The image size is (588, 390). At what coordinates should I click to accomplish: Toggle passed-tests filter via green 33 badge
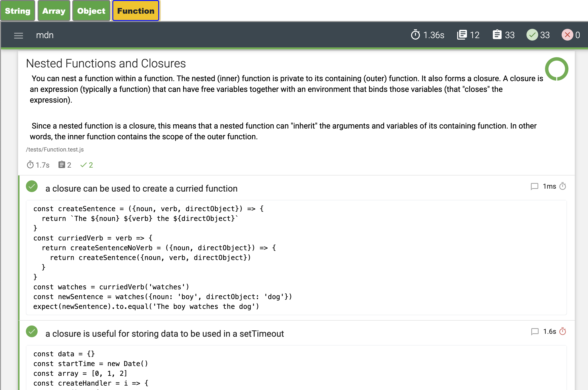532,35
